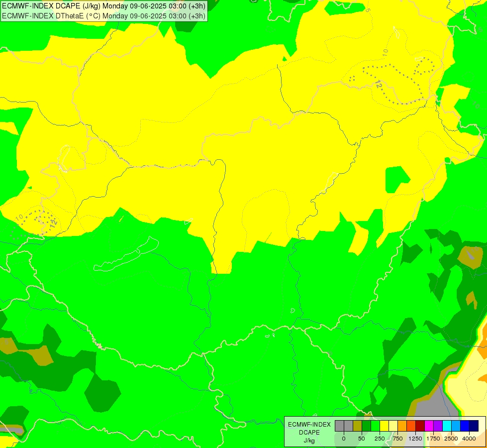487x448 pixels.
Task: Click the light orange legend swatch
Action: click(402, 426)
